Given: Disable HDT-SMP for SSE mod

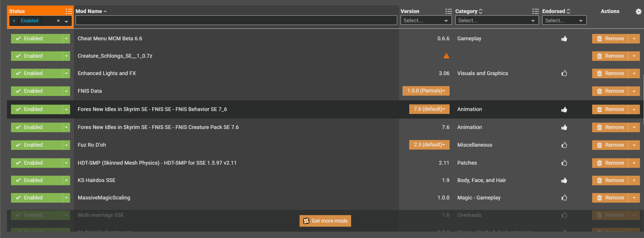Looking at the screenshot, I should point(37,163).
